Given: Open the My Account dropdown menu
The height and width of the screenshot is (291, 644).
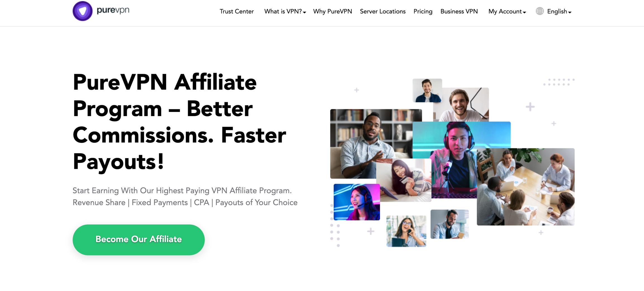Looking at the screenshot, I should click(x=507, y=11).
